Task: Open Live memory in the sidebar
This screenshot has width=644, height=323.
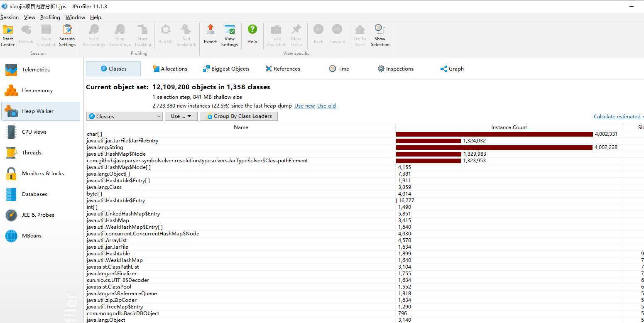Action: tap(41, 91)
